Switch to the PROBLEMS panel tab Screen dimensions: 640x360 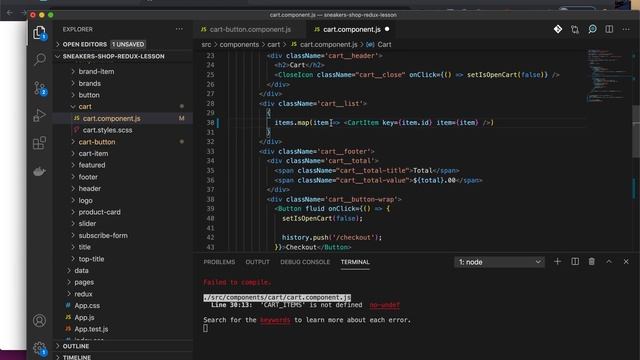point(219,262)
